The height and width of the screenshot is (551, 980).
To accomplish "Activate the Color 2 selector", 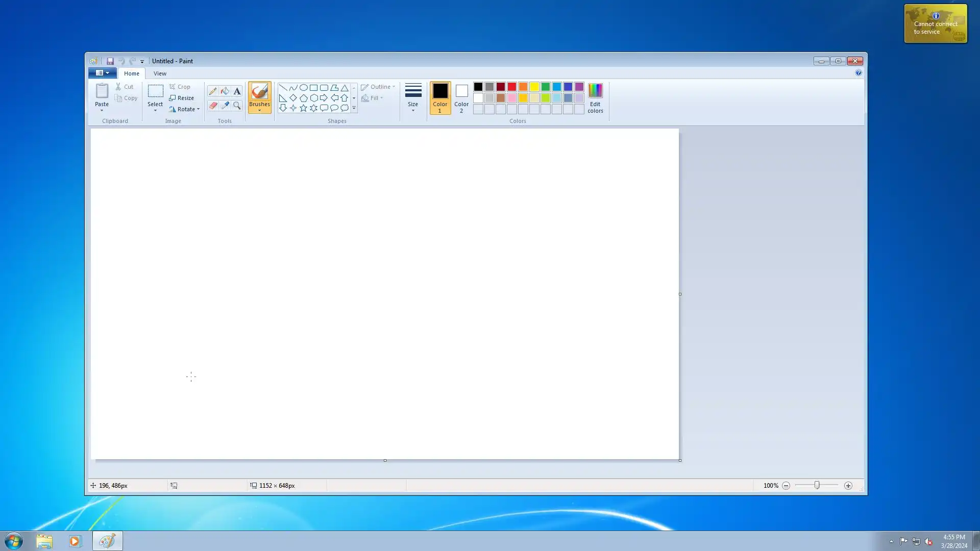I will click(461, 97).
